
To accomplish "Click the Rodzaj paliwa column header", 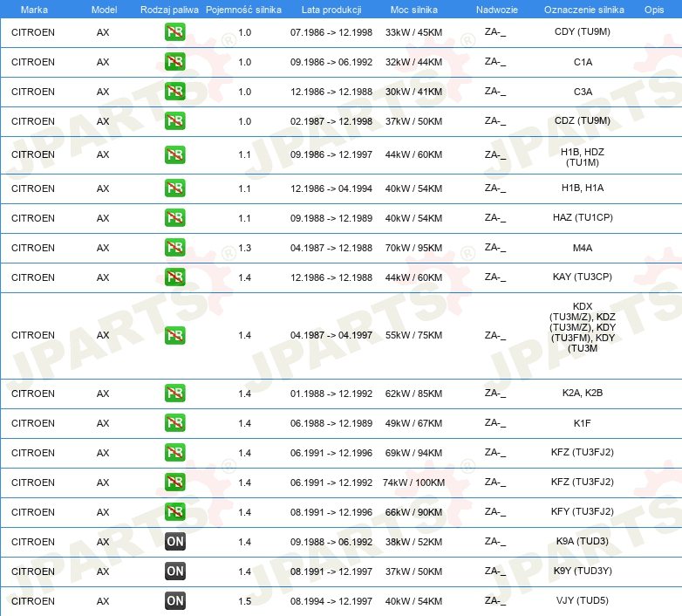I will click(169, 10).
